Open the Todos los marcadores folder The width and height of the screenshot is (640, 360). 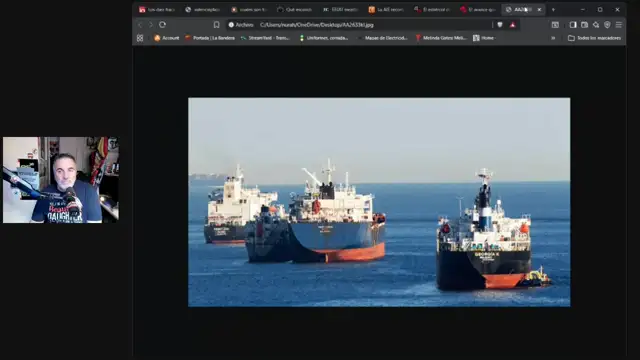pyautogui.click(x=595, y=38)
